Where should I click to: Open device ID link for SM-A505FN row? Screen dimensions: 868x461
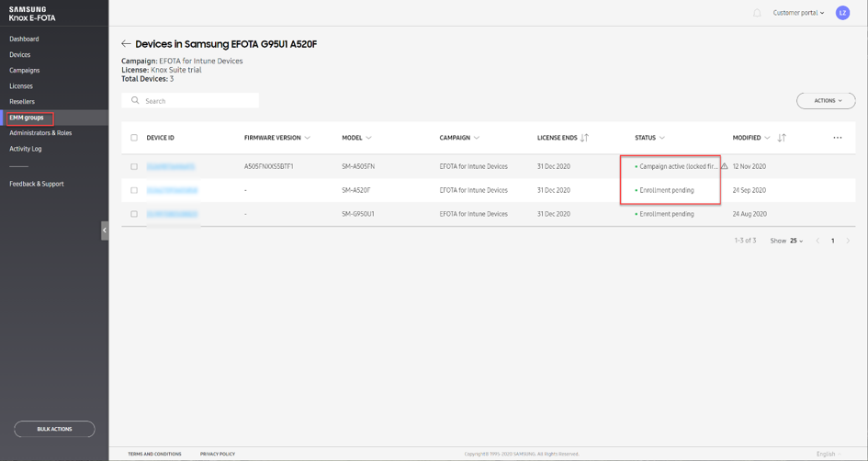(171, 166)
